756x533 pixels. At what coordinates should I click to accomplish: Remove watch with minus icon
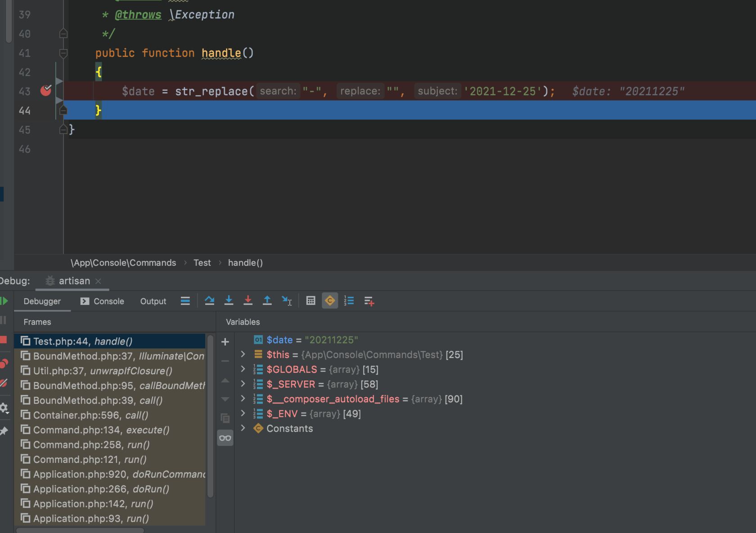tap(225, 361)
